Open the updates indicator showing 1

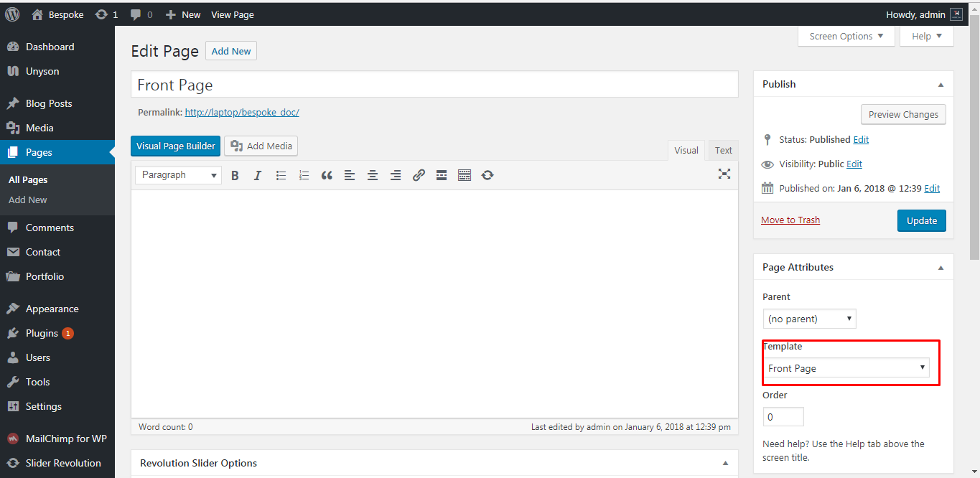106,14
